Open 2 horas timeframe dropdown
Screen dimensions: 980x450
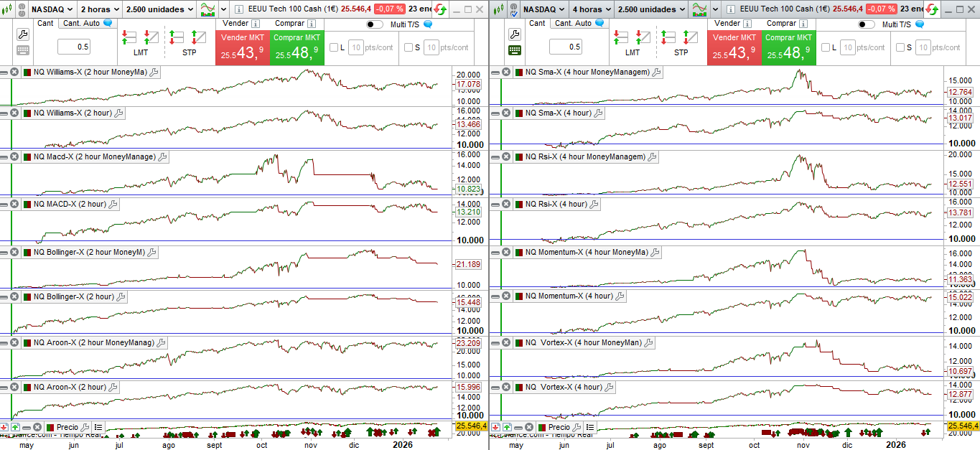(100, 9)
